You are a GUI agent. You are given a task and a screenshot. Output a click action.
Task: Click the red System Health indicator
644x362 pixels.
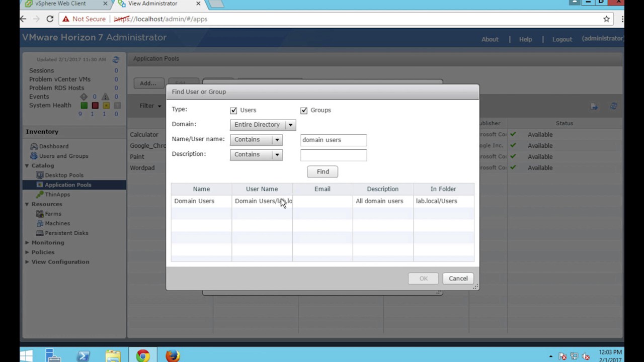coord(95,106)
